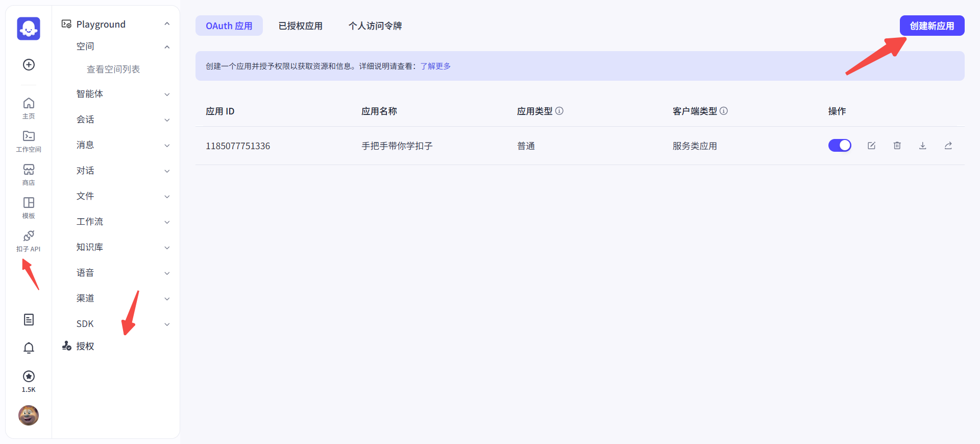The height and width of the screenshot is (444, 980).
Task: Toggle the app 1185077751336 enabled switch
Action: click(840, 146)
